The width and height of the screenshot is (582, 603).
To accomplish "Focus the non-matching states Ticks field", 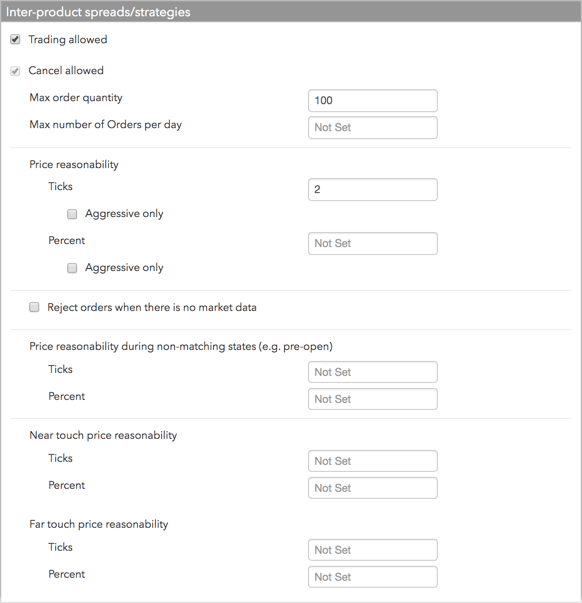I will click(x=373, y=372).
